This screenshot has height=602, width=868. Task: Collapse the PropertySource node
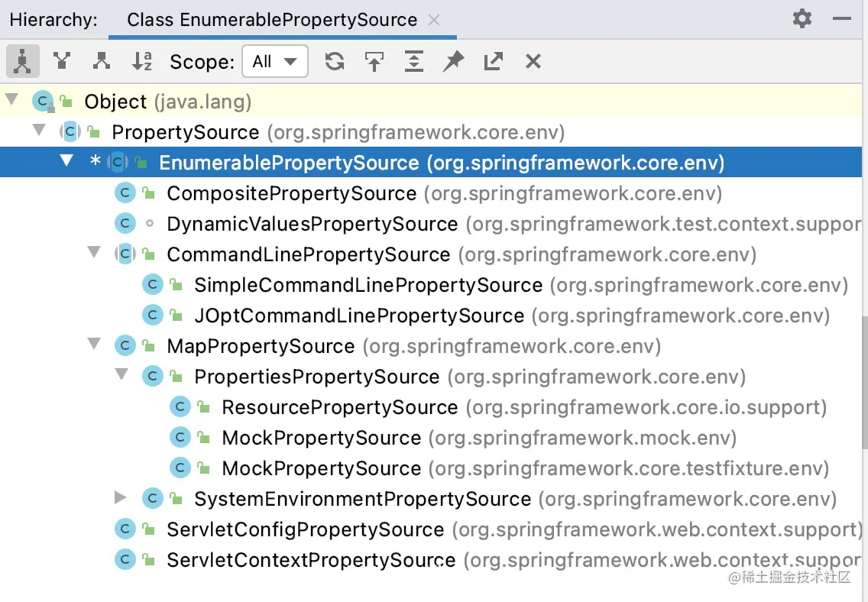tap(39, 130)
